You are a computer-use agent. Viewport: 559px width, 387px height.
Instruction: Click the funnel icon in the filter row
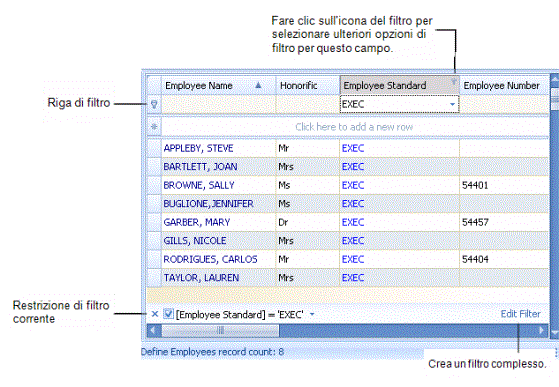pyautogui.click(x=154, y=104)
